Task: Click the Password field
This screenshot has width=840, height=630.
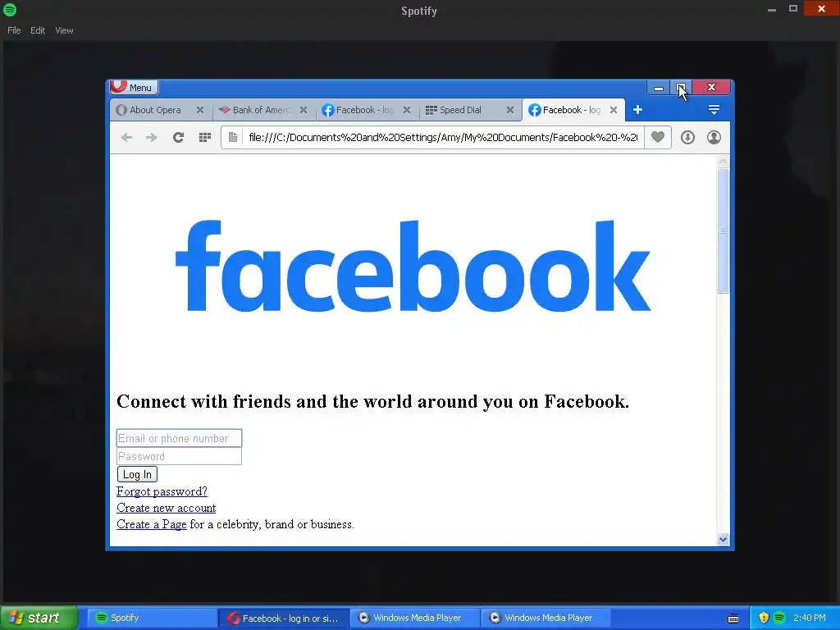Action: [179, 456]
